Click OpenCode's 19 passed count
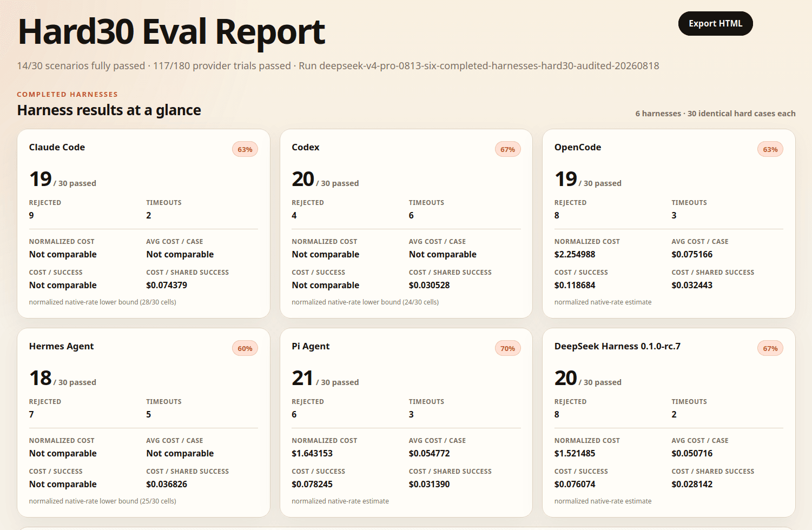This screenshot has height=530, width=812. 566,179
